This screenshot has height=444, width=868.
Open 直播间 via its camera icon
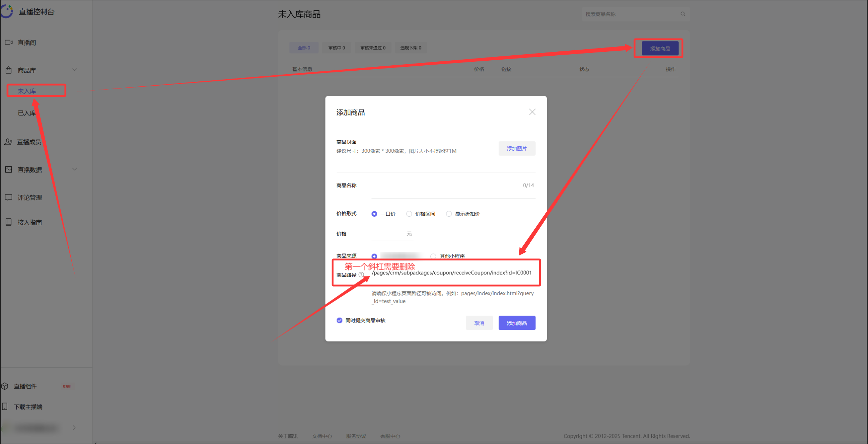click(9, 42)
